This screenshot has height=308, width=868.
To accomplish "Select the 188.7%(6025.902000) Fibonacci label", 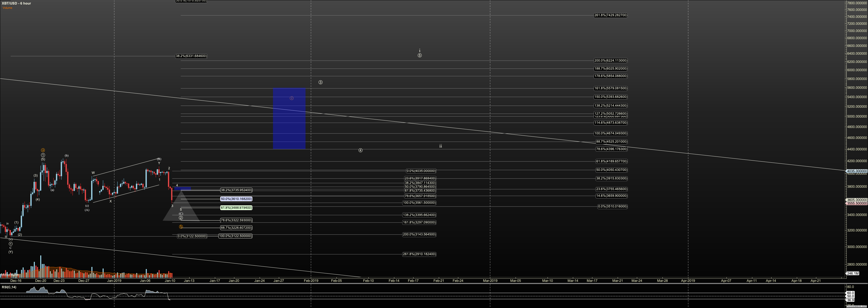I will point(610,69).
